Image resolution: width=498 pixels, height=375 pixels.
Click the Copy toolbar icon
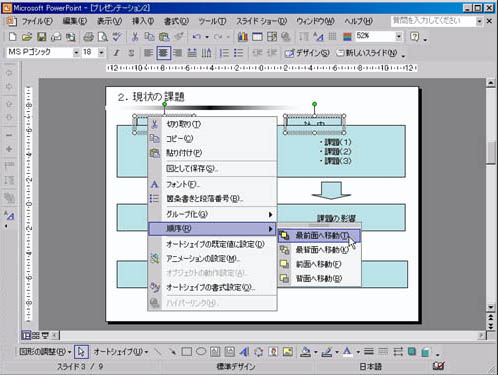point(149,36)
